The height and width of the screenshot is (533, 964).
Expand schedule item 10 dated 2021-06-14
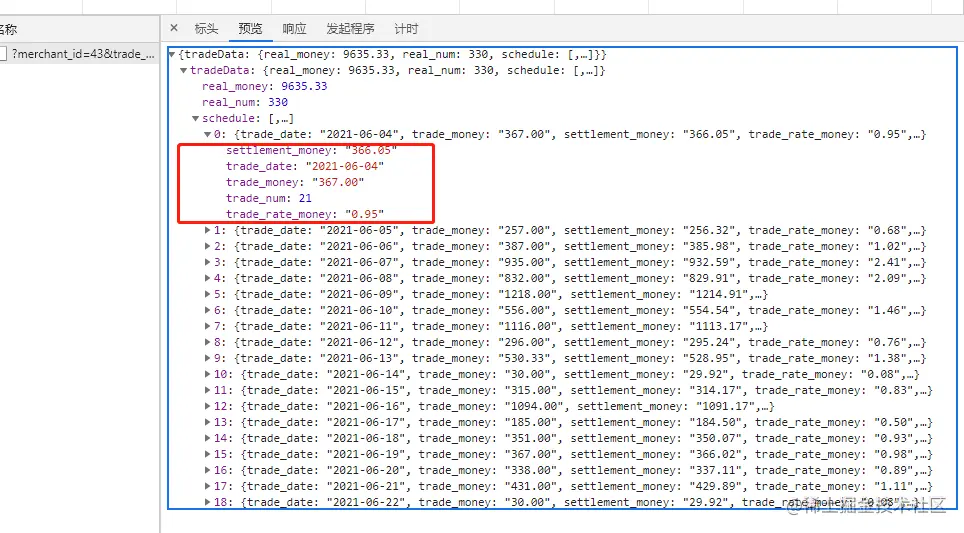(x=208, y=374)
